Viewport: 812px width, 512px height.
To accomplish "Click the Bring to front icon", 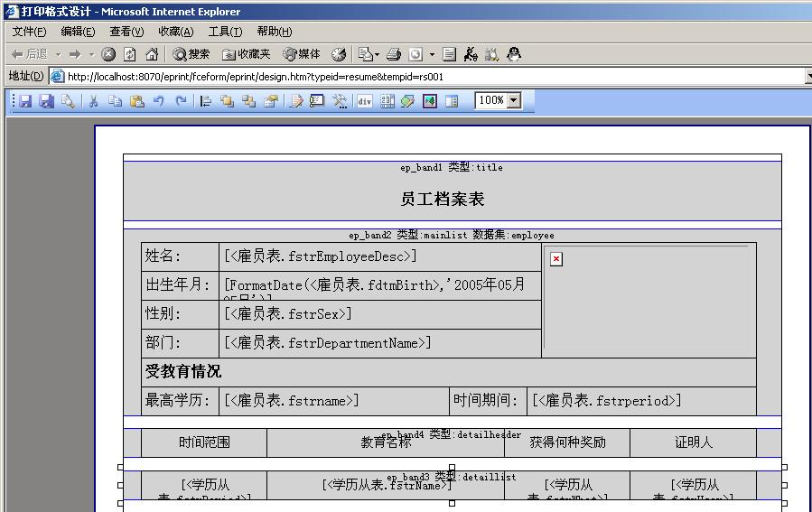I will (227, 101).
